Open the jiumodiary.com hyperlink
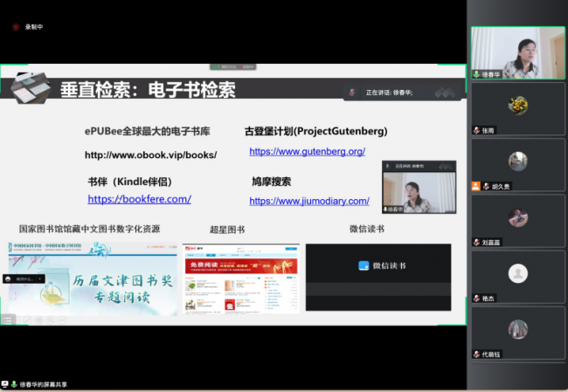This screenshot has height=392, width=568. tap(309, 201)
